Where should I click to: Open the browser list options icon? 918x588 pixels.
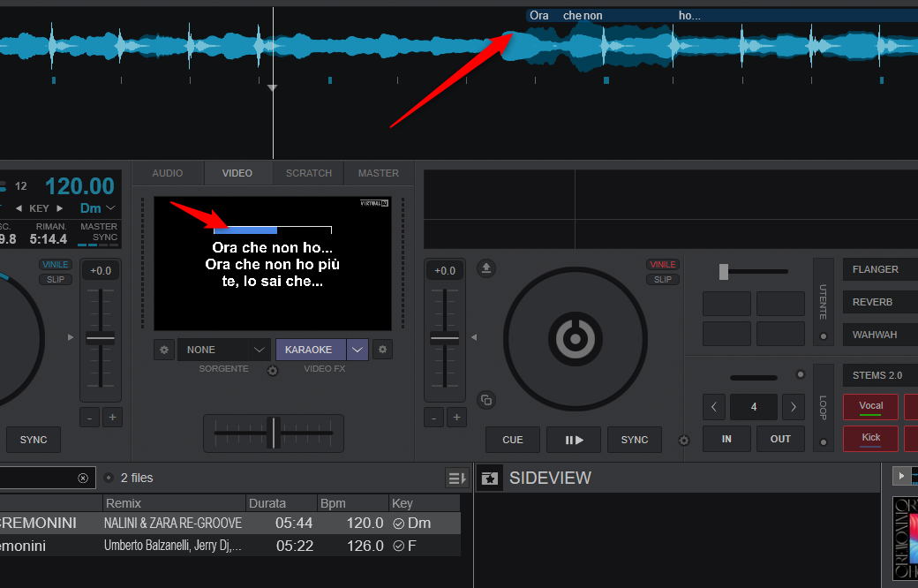click(x=456, y=478)
